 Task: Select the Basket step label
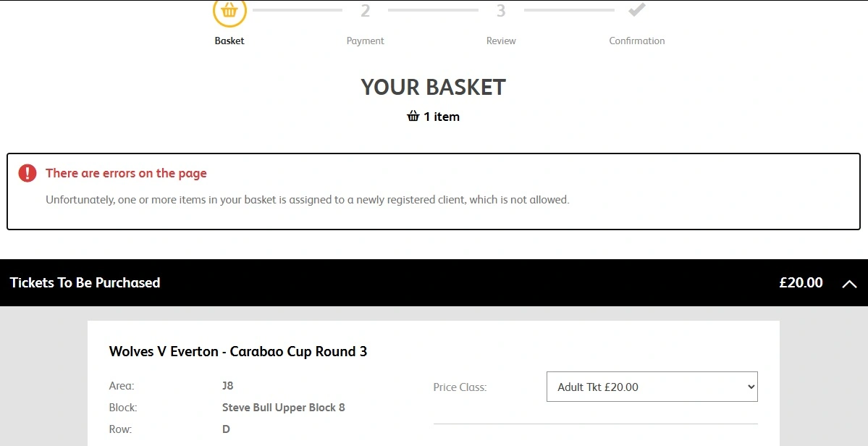[229, 41]
